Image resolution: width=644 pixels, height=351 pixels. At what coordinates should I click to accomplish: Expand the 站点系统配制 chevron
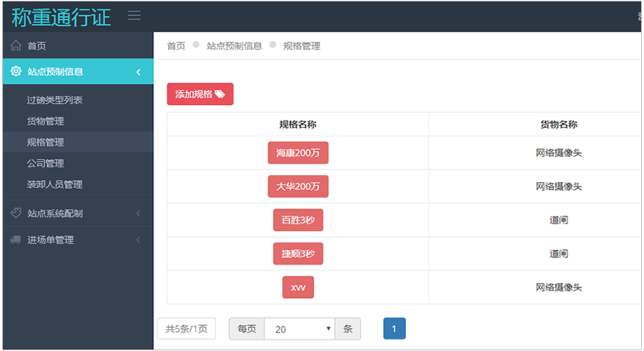pyautogui.click(x=138, y=214)
